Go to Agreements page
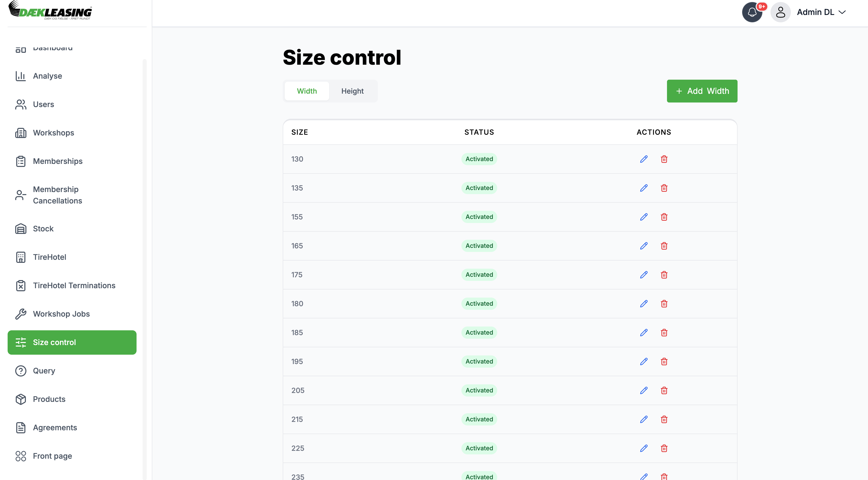This screenshot has height=480, width=868. click(x=72, y=428)
